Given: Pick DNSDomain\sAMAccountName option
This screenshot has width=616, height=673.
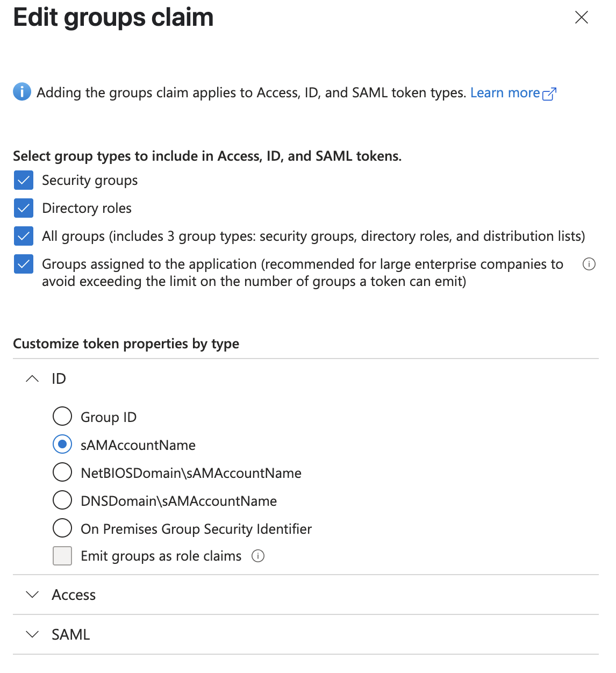Looking at the screenshot, I should [62, 500].
